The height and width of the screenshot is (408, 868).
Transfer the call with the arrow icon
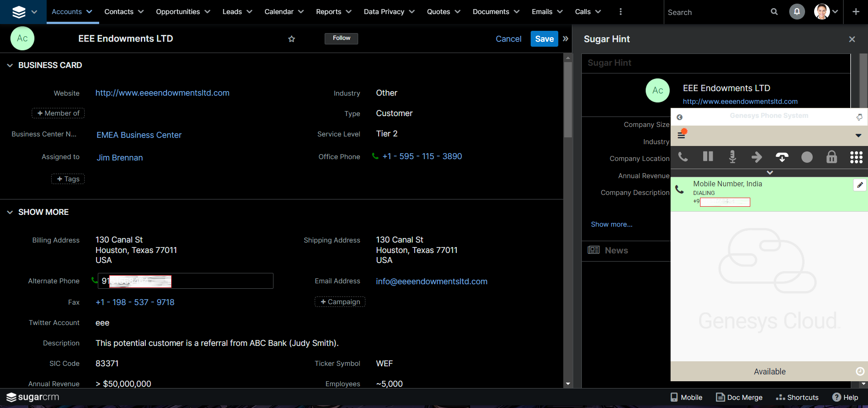click(x=757, y=157)
